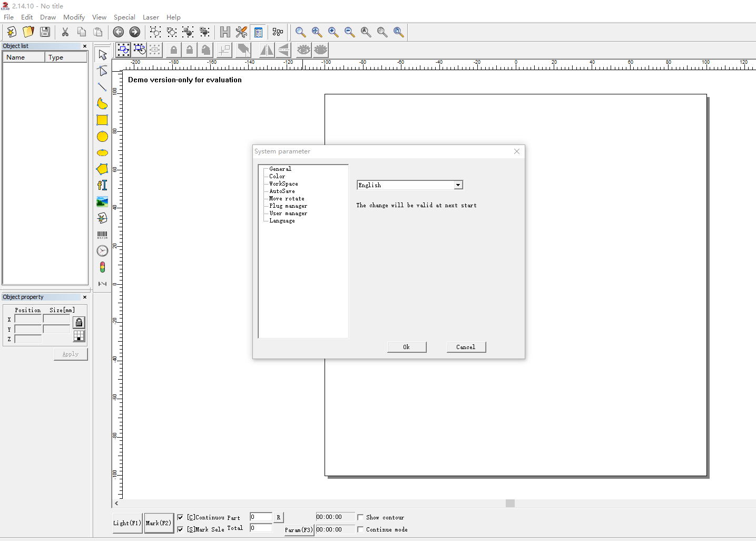Select the Rectangle drawing tool
The image size is (756, 541).
click(x=102, y=120)
